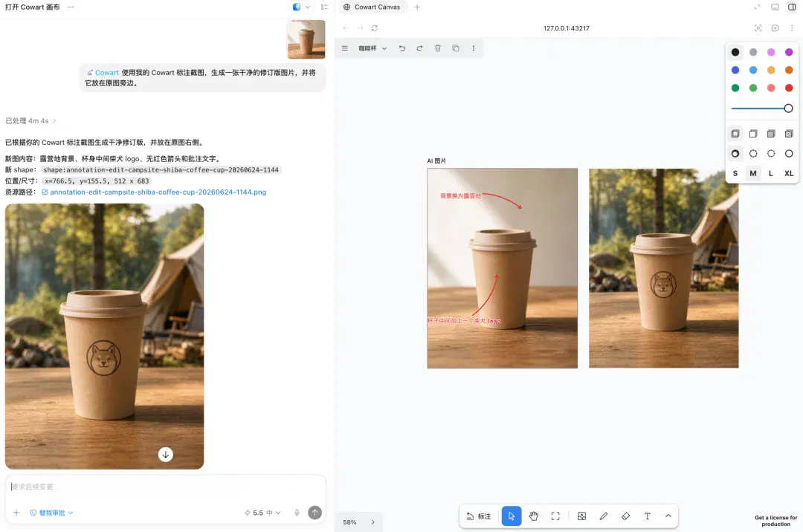Set size to M
Screen dimensions: 803x532
click(x=752, y=173)
